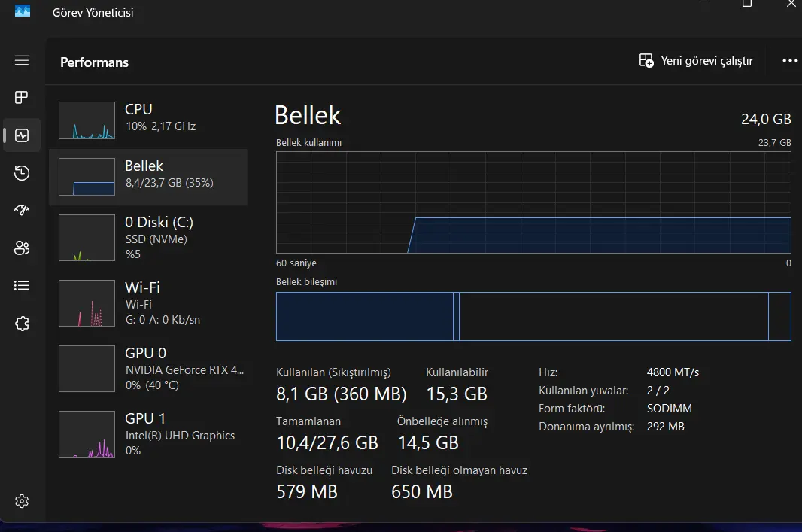802x532 pixels.
Task: Click the Wi-Fi mini graph thumbnail
Action: coord(87,303)
